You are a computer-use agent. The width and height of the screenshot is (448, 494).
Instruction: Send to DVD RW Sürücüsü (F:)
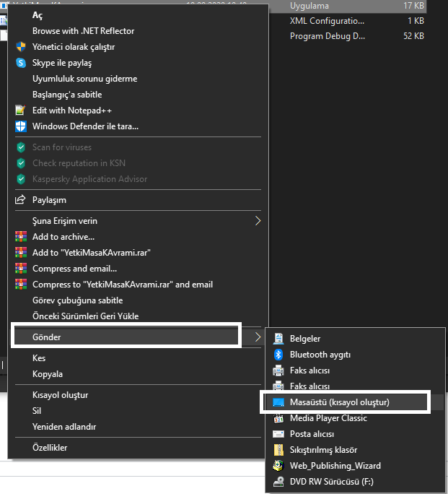coord(332,482)
